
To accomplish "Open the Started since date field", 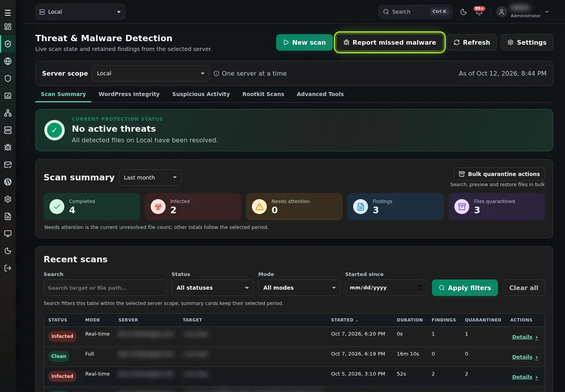I will [386, 288].
